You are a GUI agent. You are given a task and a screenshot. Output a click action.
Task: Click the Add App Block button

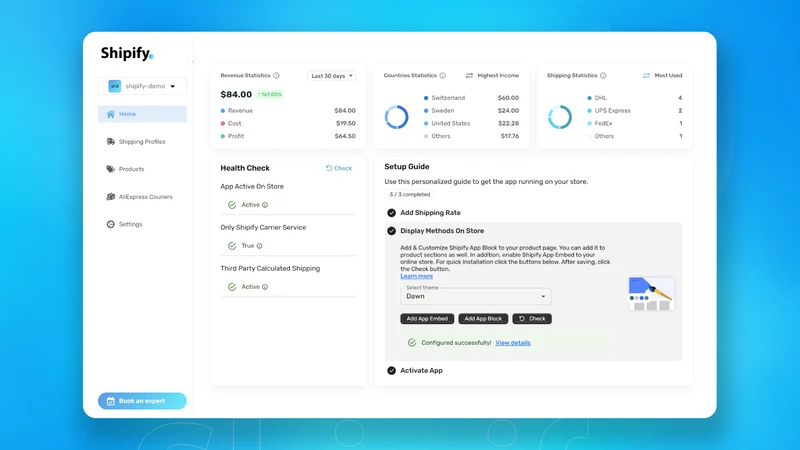tap(483, 319)
